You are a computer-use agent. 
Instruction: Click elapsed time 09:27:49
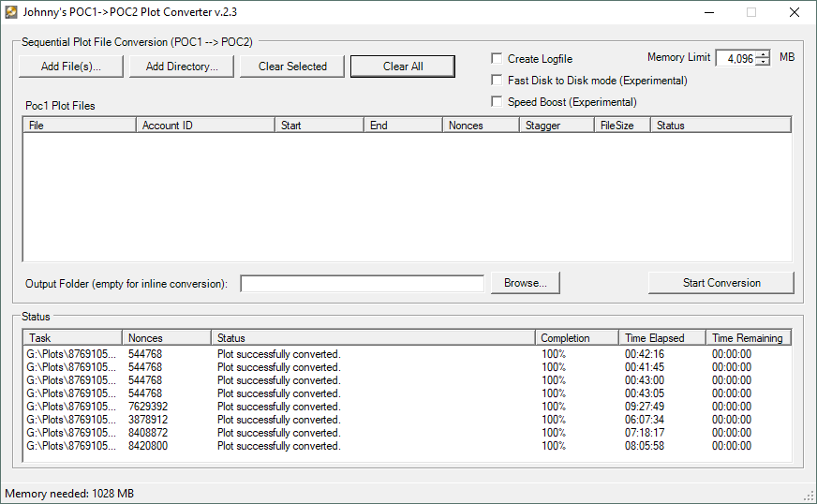[x=645, y=406]
